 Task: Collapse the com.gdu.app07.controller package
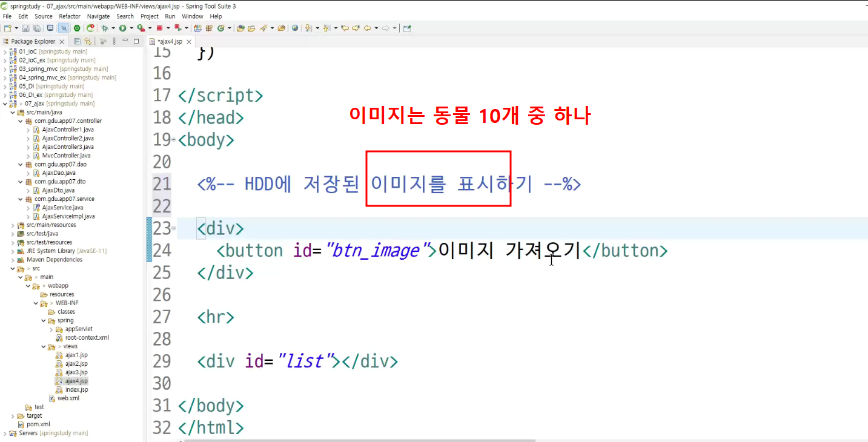(20, 121)
